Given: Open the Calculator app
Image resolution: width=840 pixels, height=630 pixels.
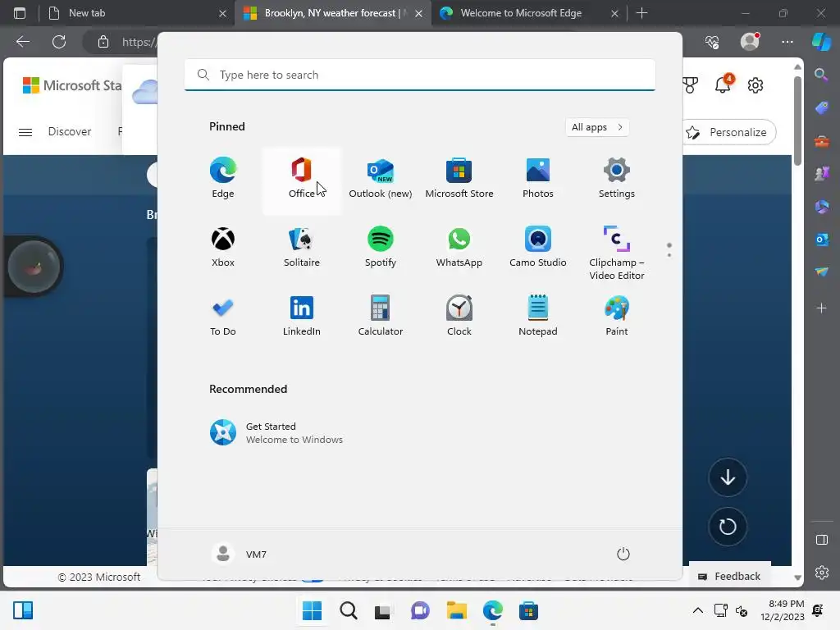Looking at the screenshot, I should (x=381, y=316).
